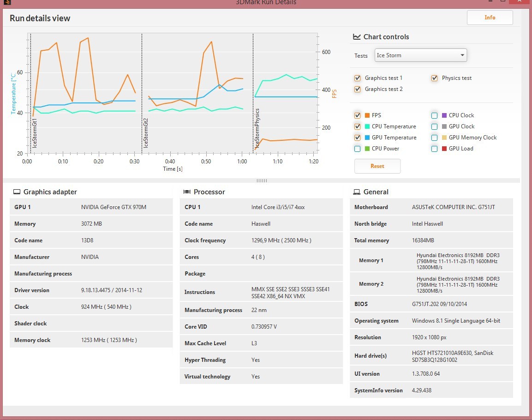Image resolution: width=532 pixels, height=420 pixels.
Task: Enable the GPU Load series checkbox
Action: point(434,149)
